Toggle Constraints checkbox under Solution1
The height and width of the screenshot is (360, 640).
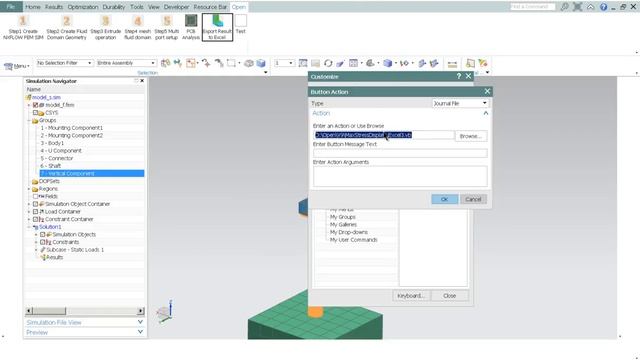coord(42,242)
